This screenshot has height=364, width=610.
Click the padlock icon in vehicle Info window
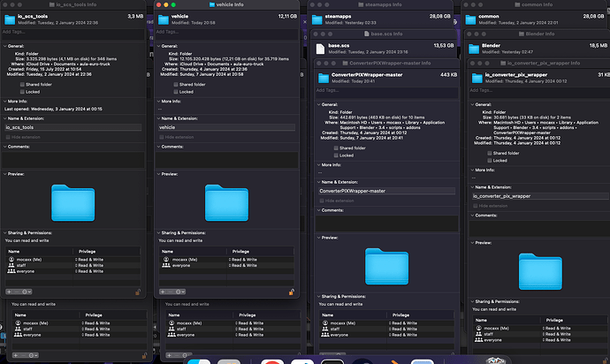292,292
